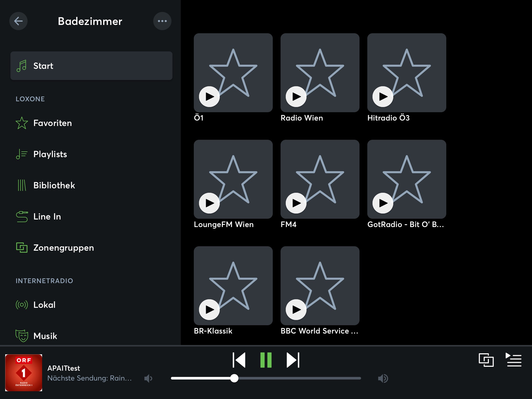This screenshot has width=532, height=399.
Task: Open Favoriten in the sidebar
Action: [52, 123]
